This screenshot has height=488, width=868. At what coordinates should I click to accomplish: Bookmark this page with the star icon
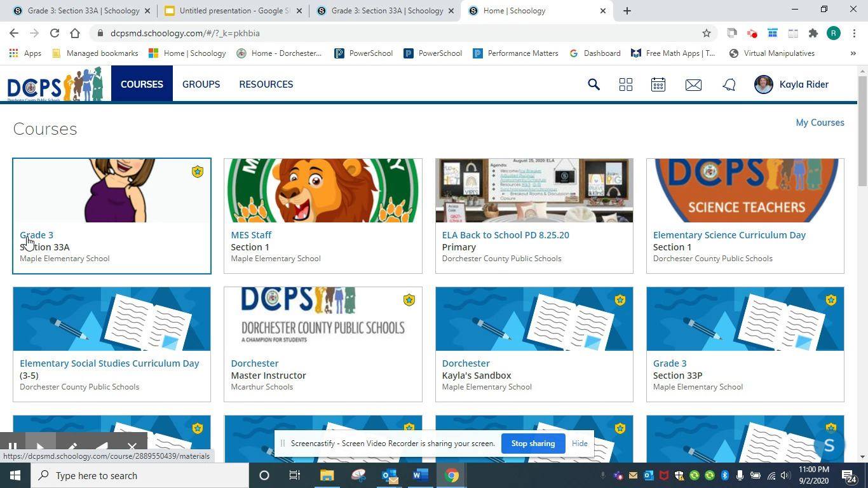pyautogui.click(x=706, y=33)
